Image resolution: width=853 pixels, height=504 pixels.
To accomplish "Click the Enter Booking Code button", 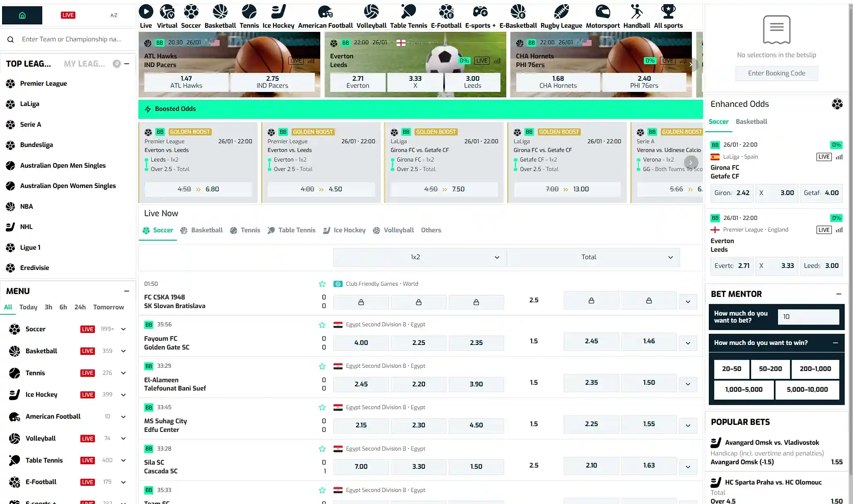I will tap(776, 73).
